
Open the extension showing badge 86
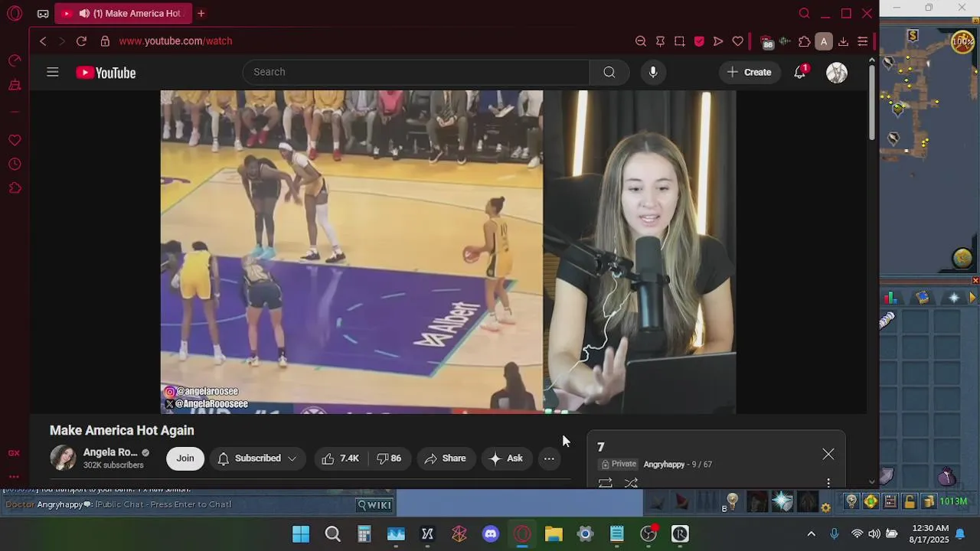[x=766, y=42]
